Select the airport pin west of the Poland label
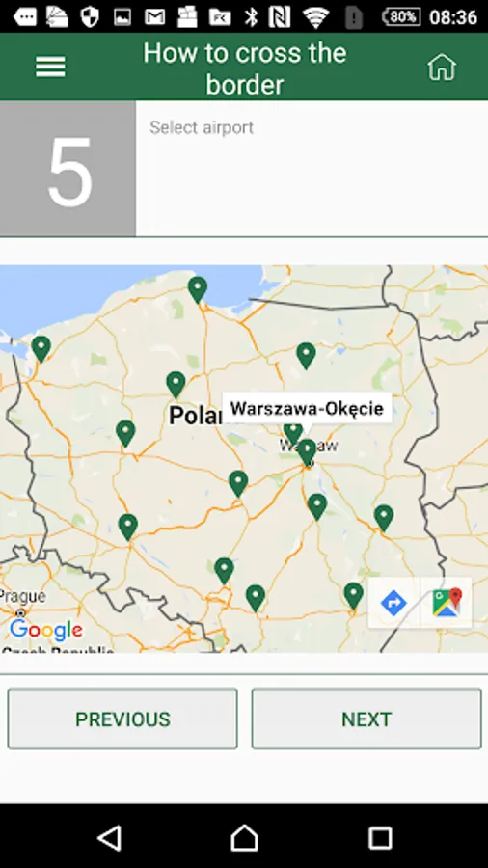Viewport: 488px width, 868px height. 125,433
